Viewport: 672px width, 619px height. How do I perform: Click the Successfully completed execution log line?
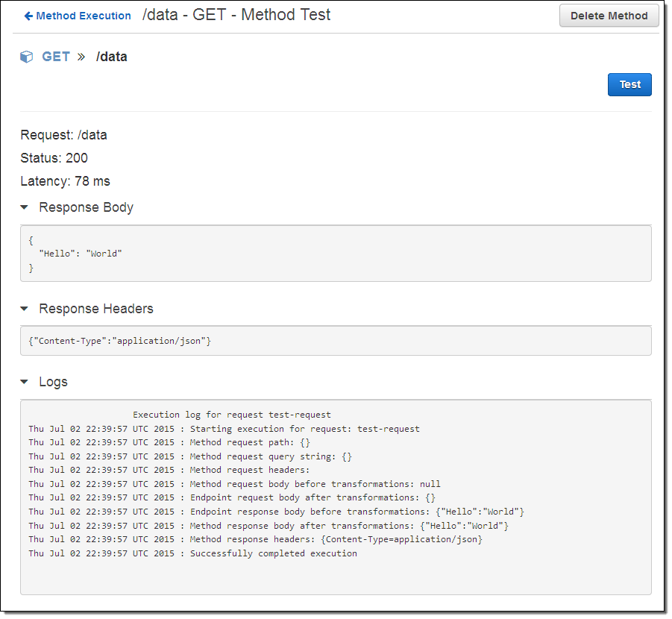[273, 553]
